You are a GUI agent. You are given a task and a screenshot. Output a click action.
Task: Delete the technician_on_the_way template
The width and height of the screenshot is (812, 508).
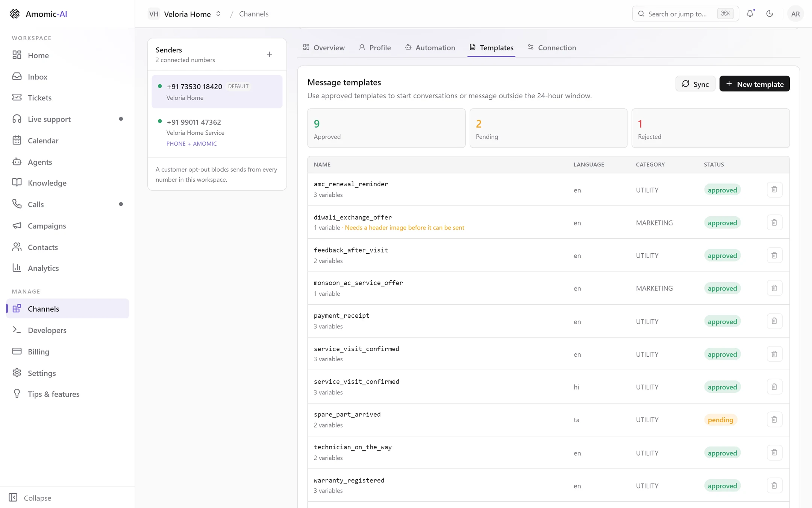tap(774, 452)
